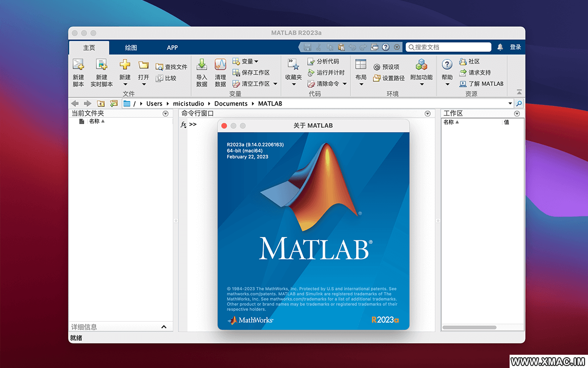
Task: Open the 附加功能 add-ons dropdown
Action: tap(421, 72)
